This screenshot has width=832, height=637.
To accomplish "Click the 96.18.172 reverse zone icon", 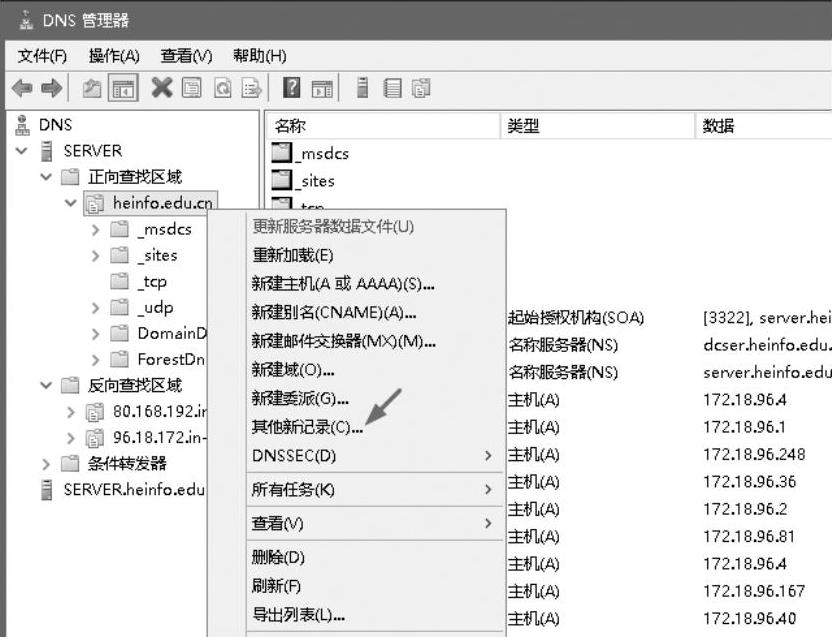I will coord(94,438).
